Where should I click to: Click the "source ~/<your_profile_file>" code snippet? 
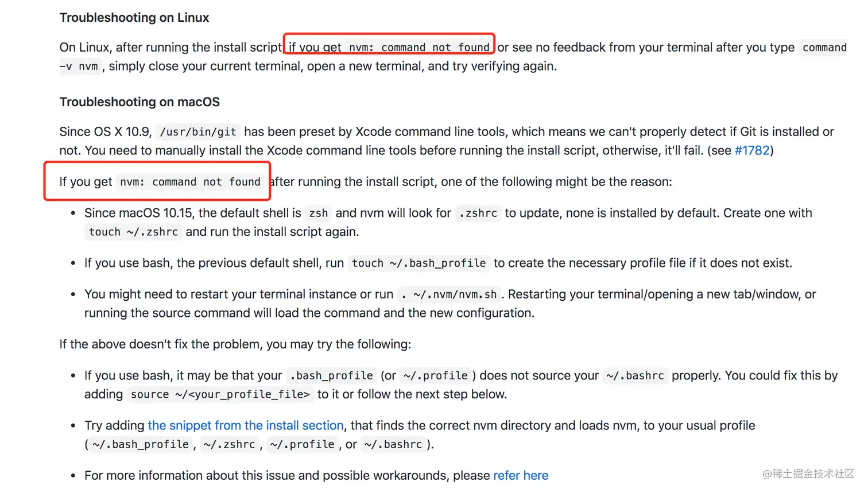click(x=220, y=394)
